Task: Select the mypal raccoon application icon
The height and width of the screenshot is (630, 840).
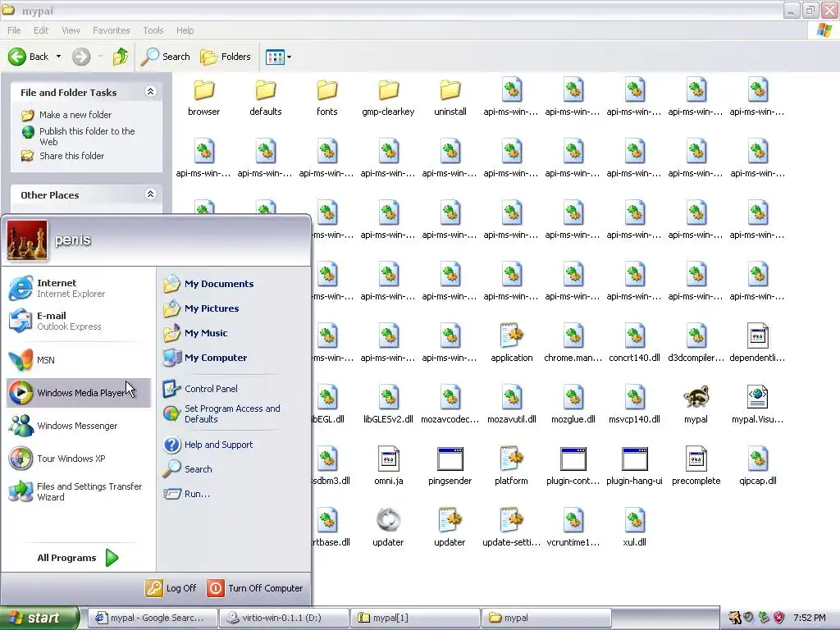Action: (x=696, y=405)
